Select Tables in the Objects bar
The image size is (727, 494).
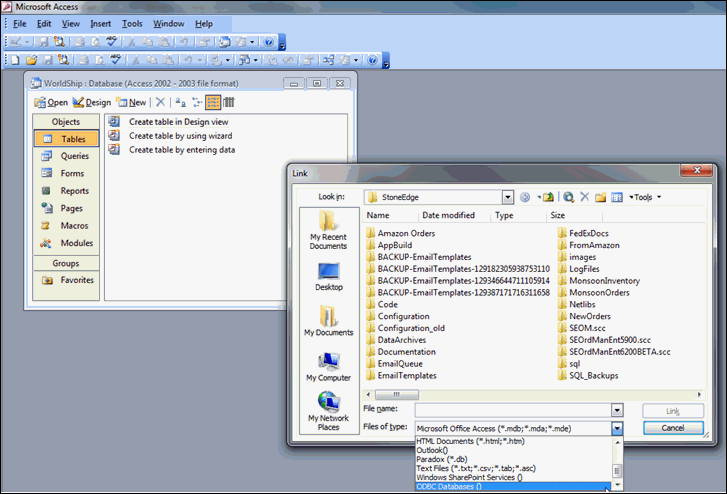(66, 139)
